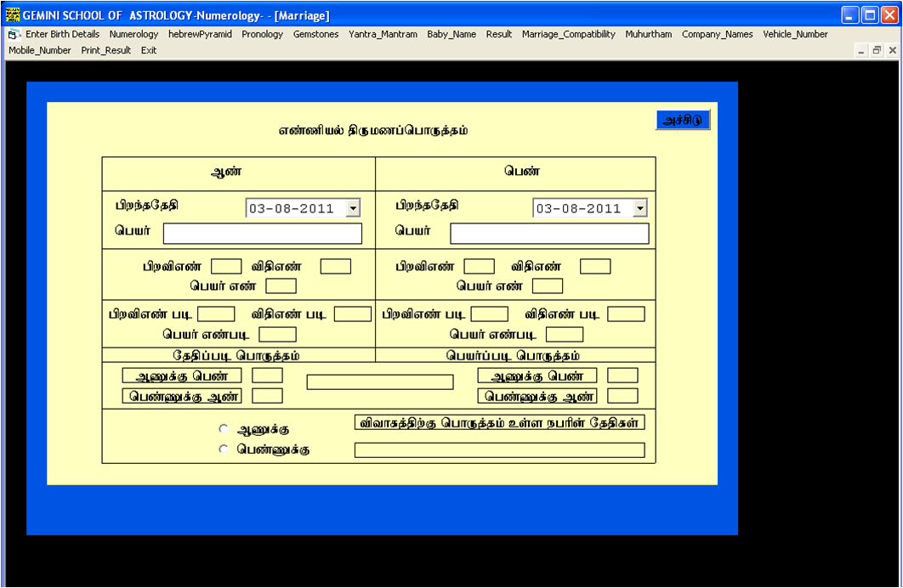
Task: Expand the female birth date dropdown arrow
Action: click(639, 207)
